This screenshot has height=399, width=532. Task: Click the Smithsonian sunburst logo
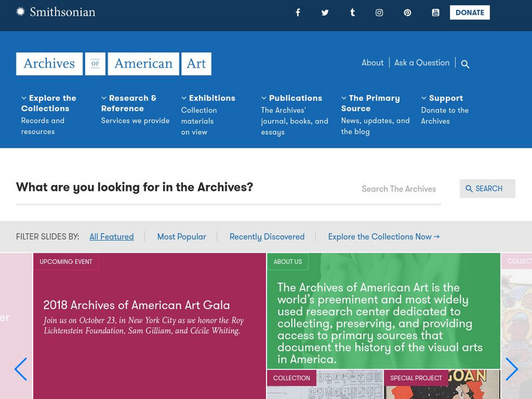point(21,11)
